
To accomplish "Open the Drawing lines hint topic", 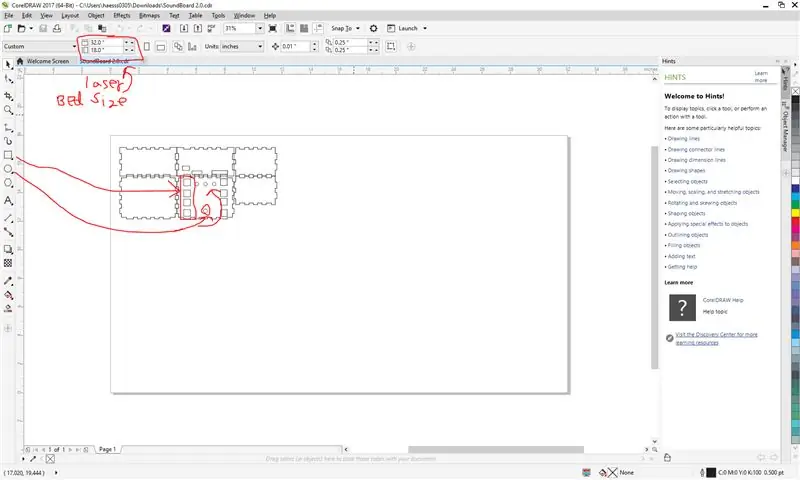I will click(x=683, y=139).
